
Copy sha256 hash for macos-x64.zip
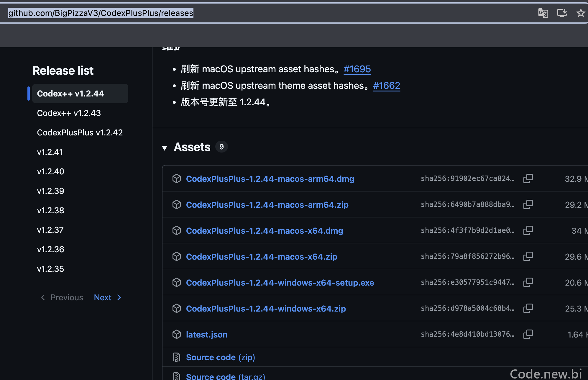(528, 256)
